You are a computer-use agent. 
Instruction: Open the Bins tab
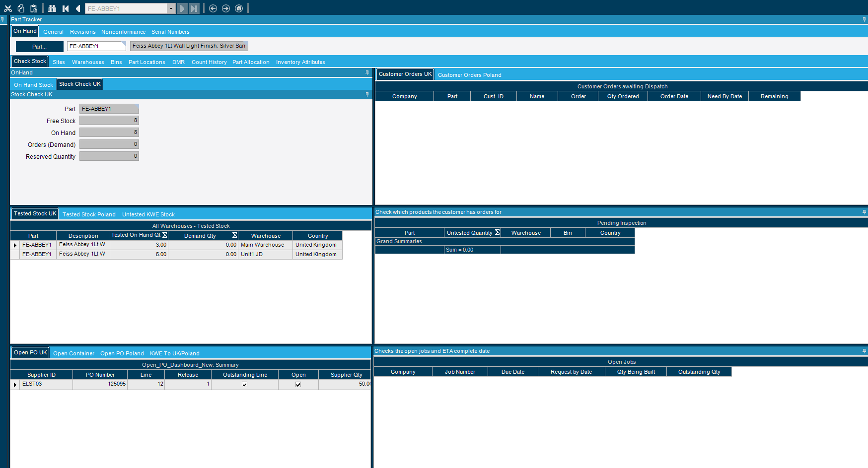coord(116,62)
